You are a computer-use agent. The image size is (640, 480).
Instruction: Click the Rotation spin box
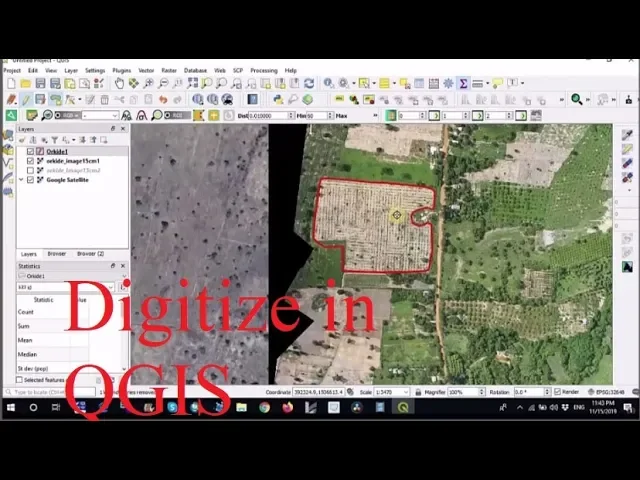tap(532, 392)
